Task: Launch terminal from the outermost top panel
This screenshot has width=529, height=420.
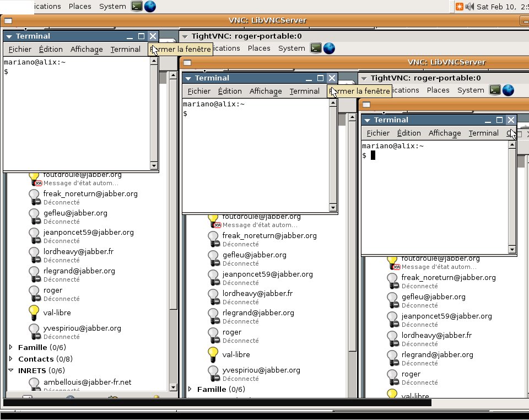Action: (x=137, y=7)
